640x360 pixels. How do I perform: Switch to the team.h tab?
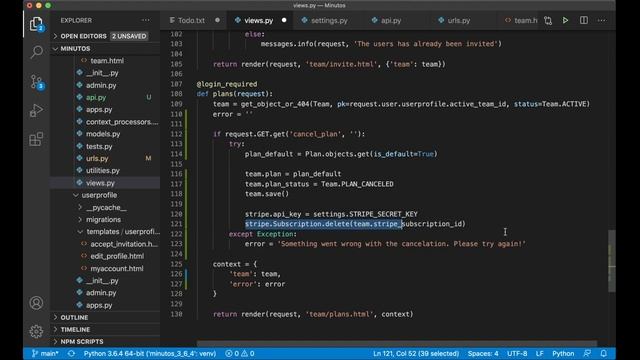click(521, 20)
